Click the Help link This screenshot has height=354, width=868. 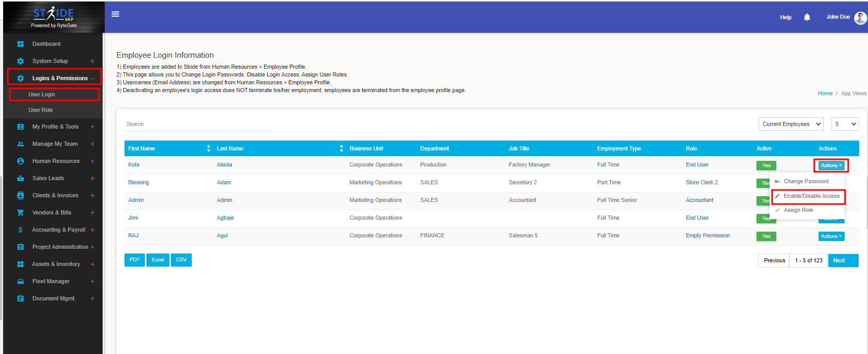(786, 17)
